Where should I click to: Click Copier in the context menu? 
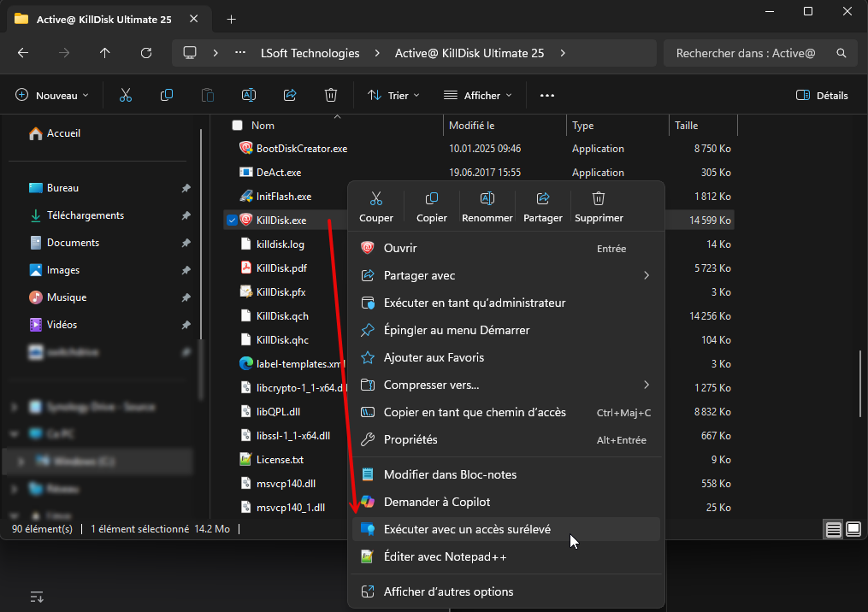coord(432,208)
